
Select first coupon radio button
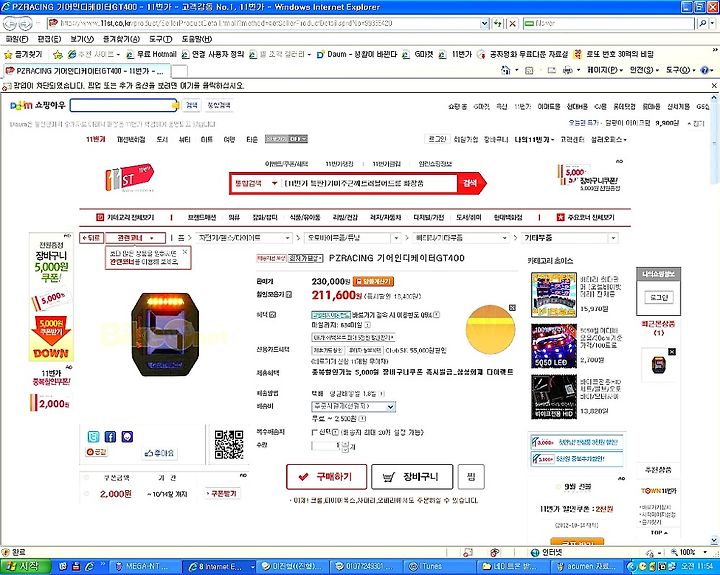(x=86, y=478)
